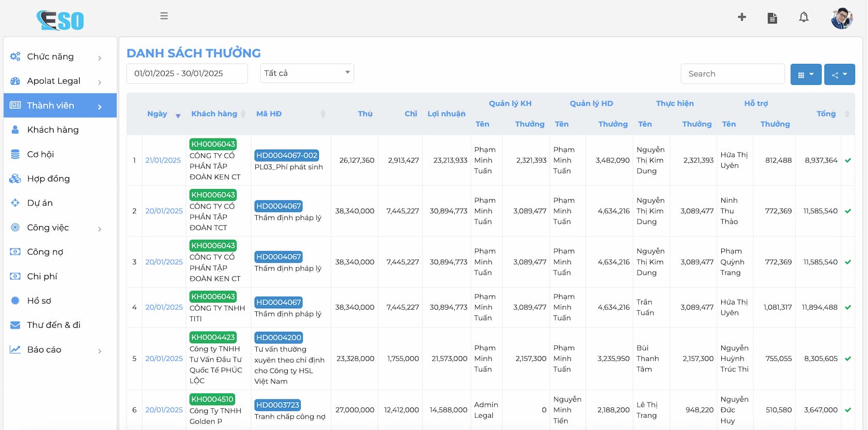The width and height of the screenshot is (868, 430).
Task: Sort table by Ngày column arrow
Action: tap(178, 116)
